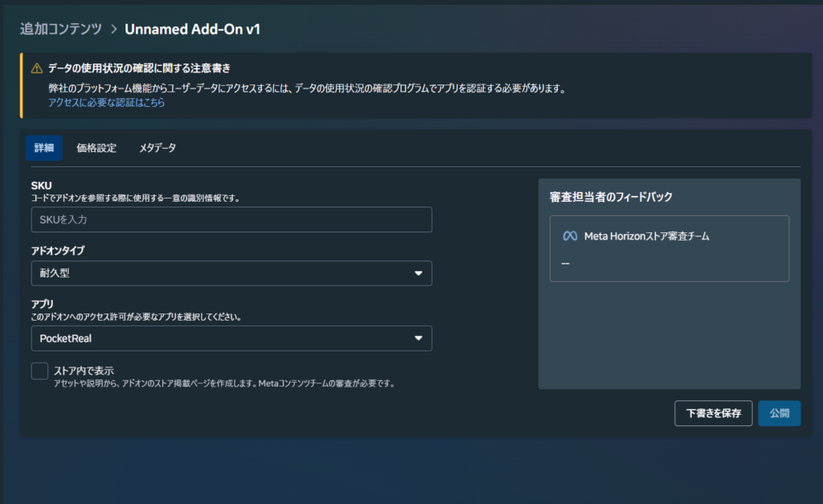823x504 pixels.
Task: Click the arrow on the PocketReal dropdown
Action: coord(418,338)
